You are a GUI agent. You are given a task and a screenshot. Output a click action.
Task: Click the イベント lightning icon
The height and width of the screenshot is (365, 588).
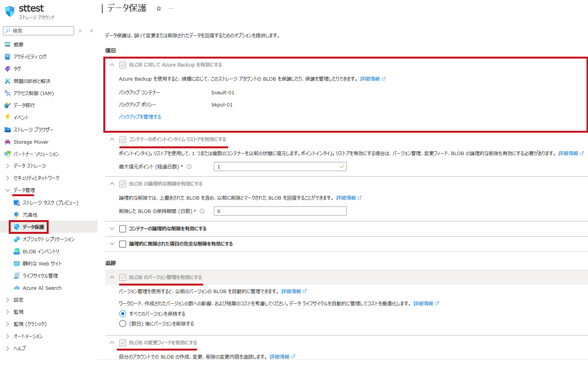(x=8, y=117)
